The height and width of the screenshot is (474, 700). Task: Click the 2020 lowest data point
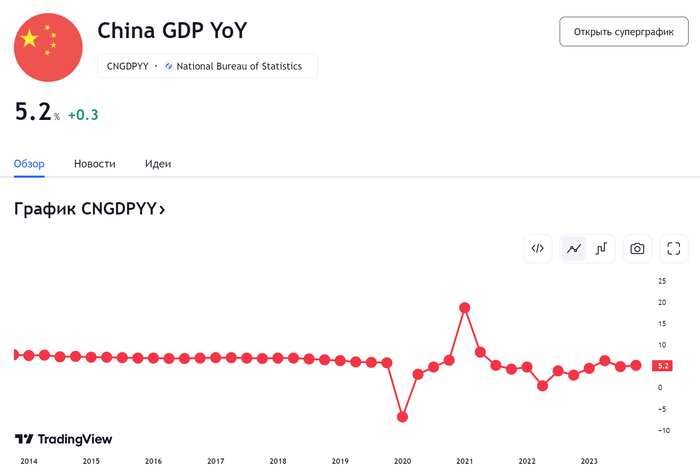tap(403, 416)
